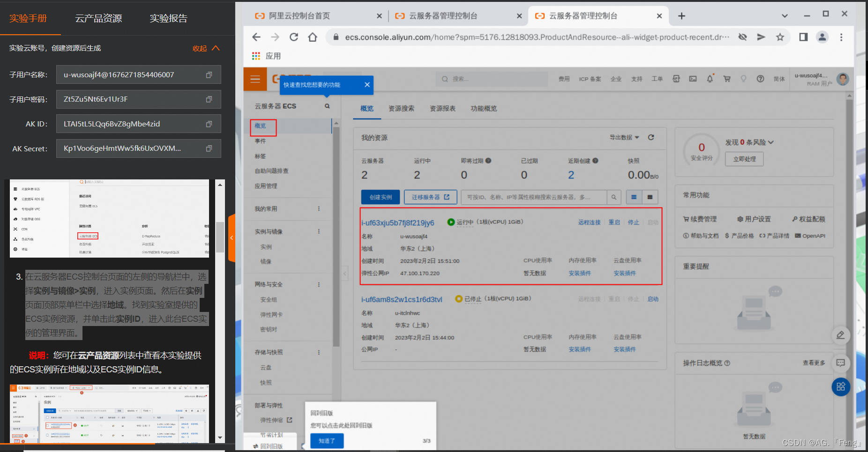Open a new browser tab
This screenshot has height=452, width=868.
(x=681, y=16)
